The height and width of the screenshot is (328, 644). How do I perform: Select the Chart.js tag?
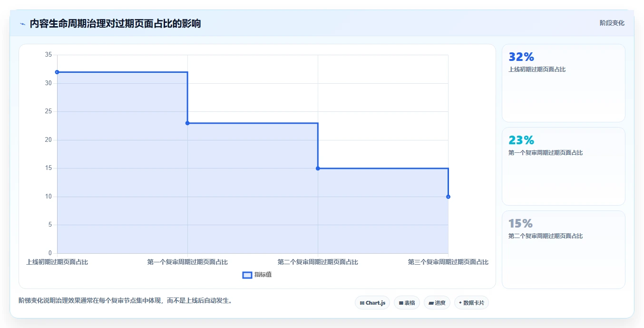pos(372,303)
